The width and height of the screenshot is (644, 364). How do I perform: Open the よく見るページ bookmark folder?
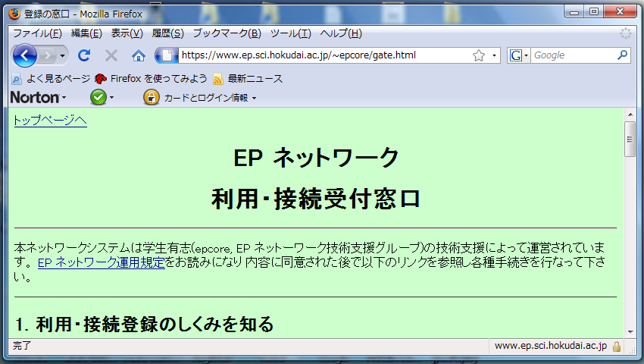click(x=51, y=79)
